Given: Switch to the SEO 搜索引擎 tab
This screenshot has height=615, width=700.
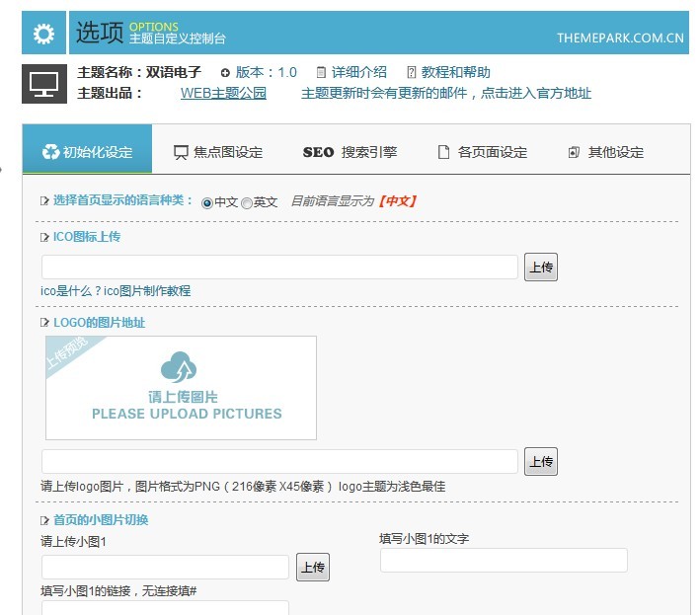Looking at the screenshot, I should coord(350,152).
